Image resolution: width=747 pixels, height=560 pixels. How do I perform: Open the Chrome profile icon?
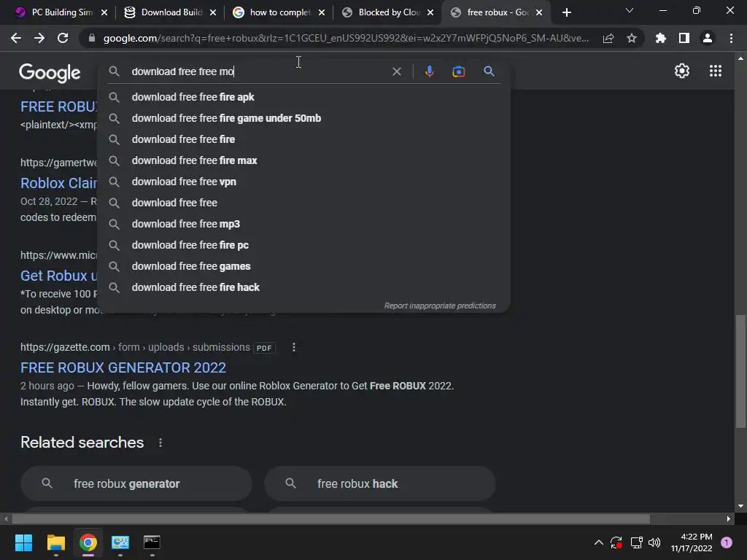coord(708,38)
